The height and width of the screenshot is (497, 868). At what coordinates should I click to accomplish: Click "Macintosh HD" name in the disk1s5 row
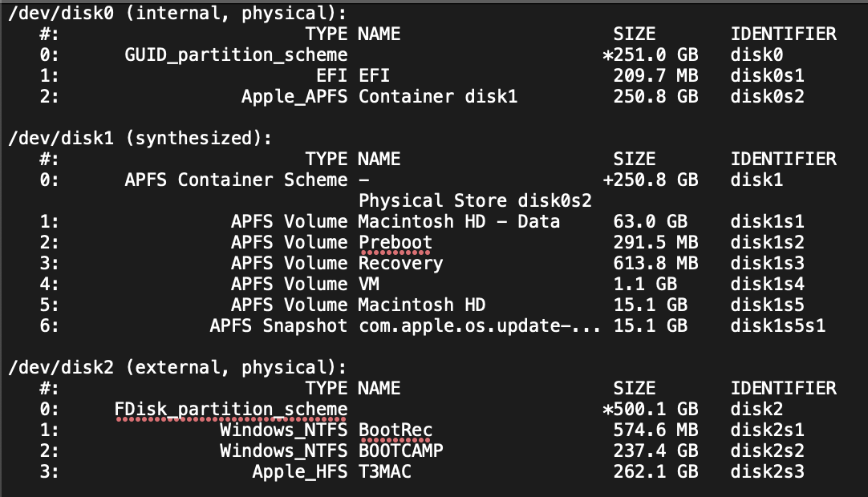pos(422,305)
